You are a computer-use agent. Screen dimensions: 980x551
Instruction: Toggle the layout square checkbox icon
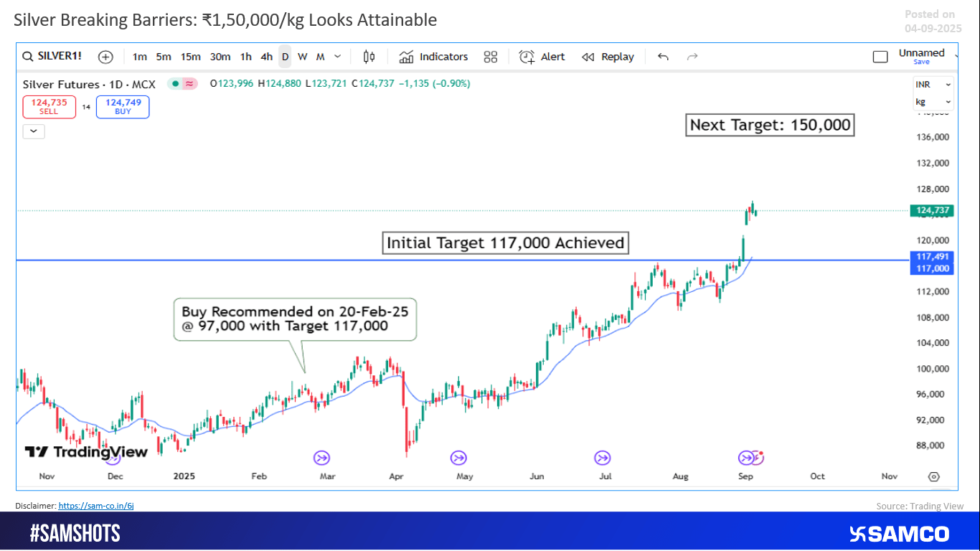coord(880,57)
